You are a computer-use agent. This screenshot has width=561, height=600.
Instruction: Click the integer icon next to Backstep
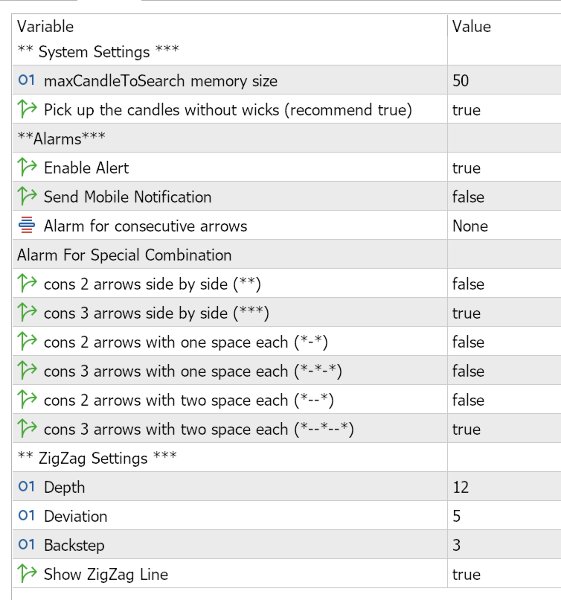click(x=26, y=545)
